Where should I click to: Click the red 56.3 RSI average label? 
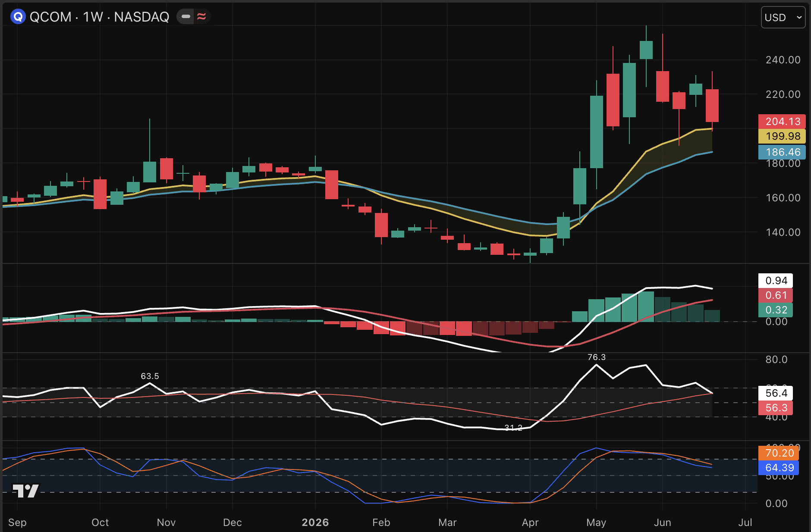click(776, 408)
